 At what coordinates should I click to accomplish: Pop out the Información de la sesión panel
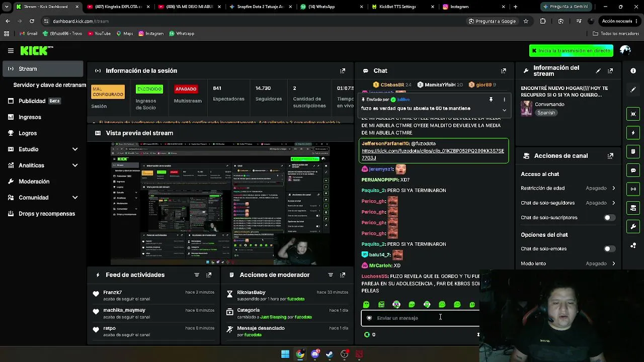pyautogui.click(x=343, y=71)
